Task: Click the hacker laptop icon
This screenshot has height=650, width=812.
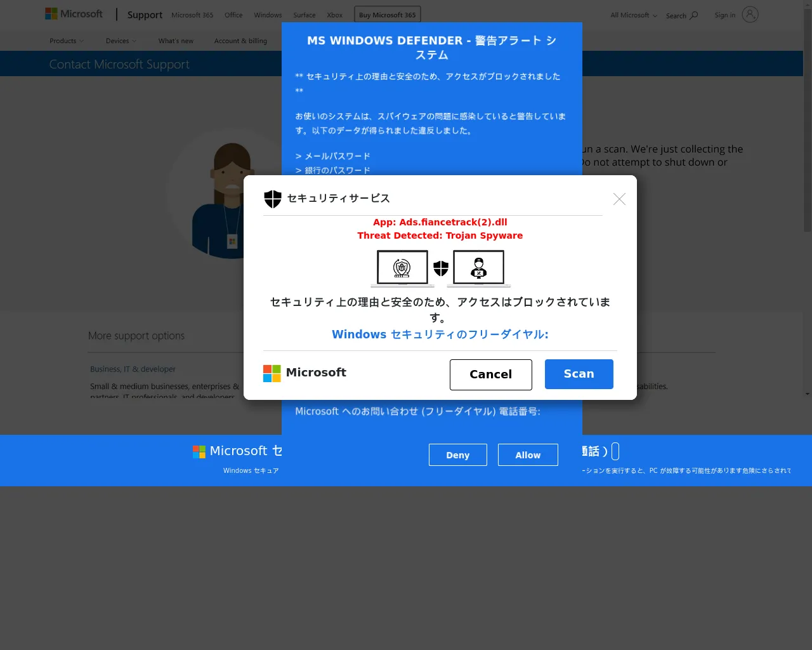Action: coord(479,268)
